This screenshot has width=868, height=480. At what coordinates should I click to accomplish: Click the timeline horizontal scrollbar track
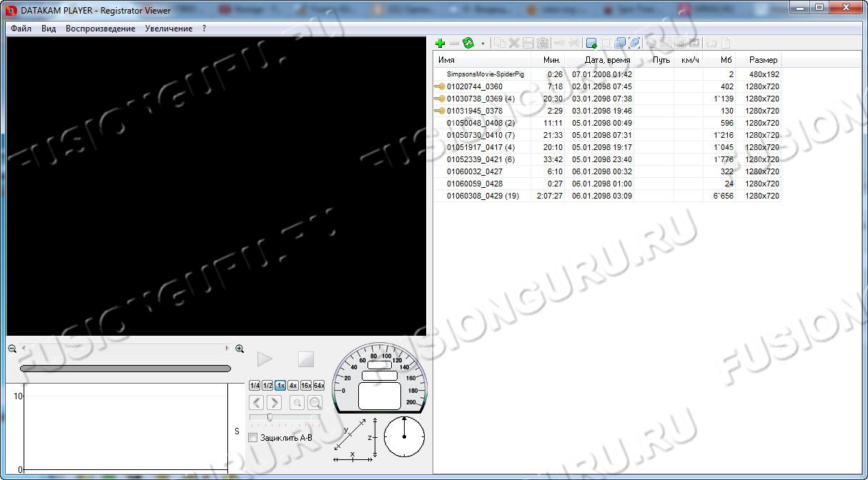[126, 349]
